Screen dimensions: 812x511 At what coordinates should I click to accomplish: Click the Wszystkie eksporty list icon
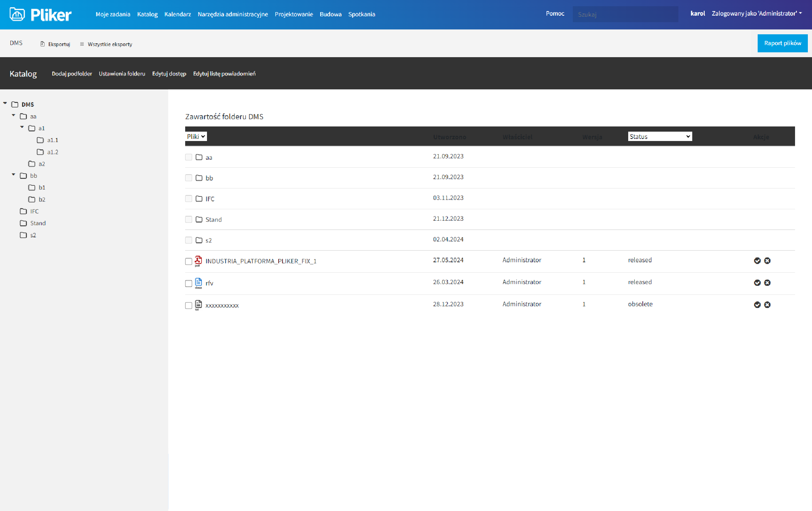tap(82, 44)
